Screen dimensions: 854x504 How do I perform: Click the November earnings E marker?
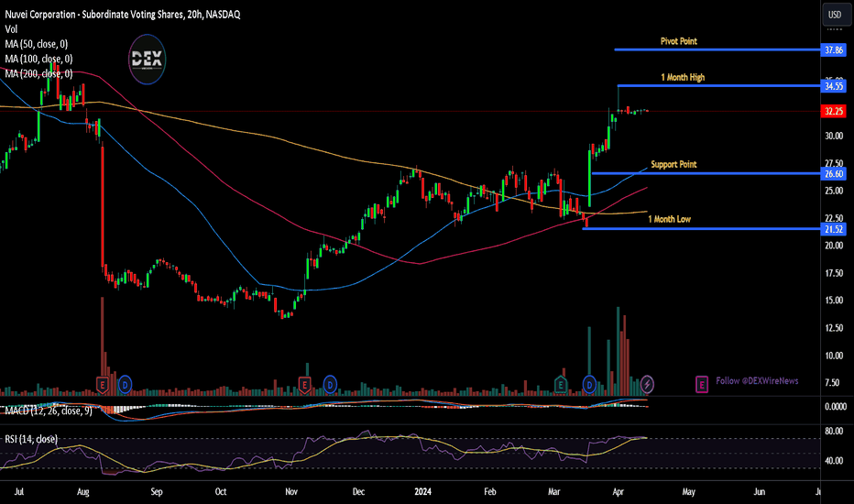pyautogui.click(x=304, y=385)
